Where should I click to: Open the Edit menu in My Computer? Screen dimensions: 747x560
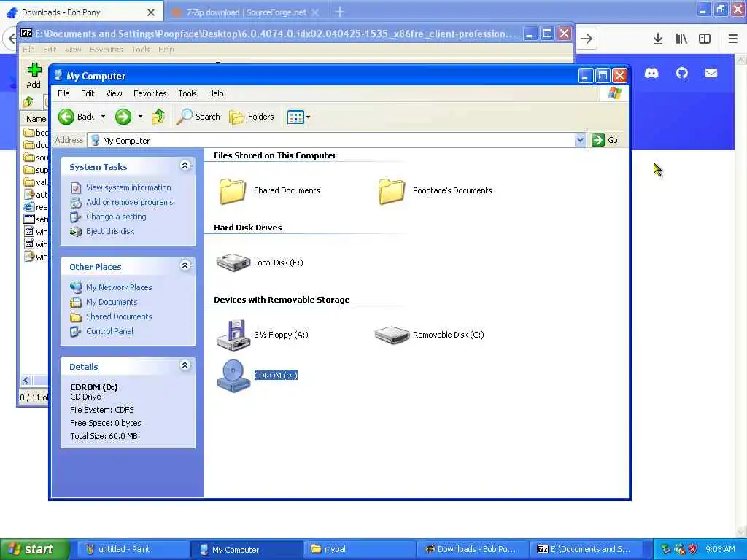pyautogui.click(x=88, y=93)
